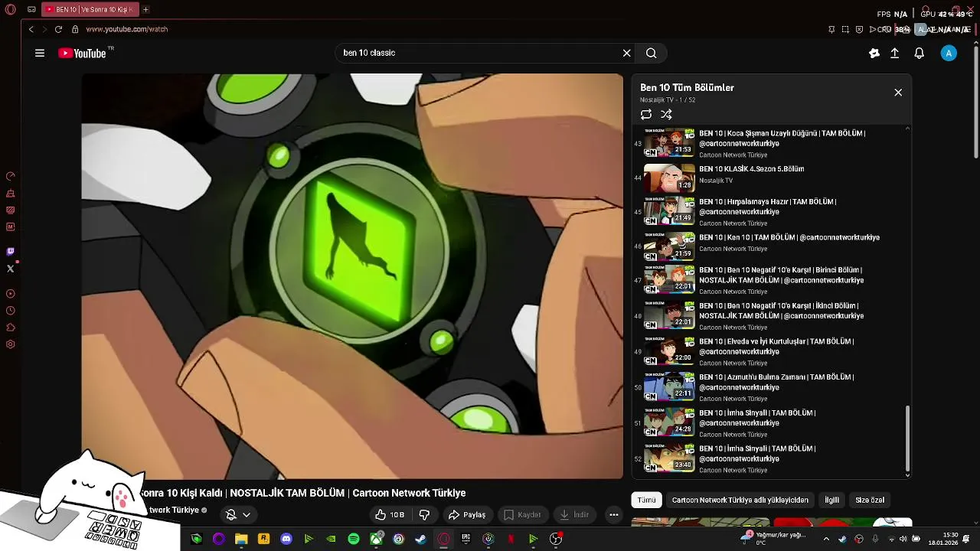Select Cartoon Network Türkiye adlı yükleyiciden chip

tap(740, 500)
